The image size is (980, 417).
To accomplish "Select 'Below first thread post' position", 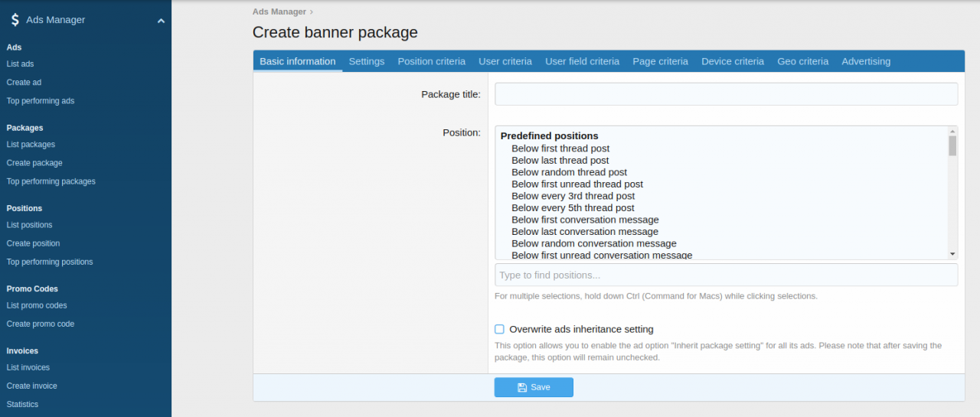I will click(x=560, y=148).
